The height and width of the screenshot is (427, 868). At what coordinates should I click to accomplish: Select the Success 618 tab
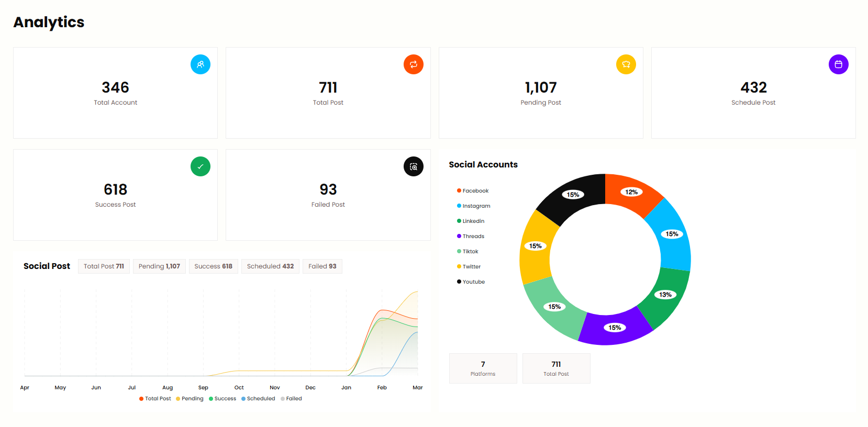[x=213, y=266]
